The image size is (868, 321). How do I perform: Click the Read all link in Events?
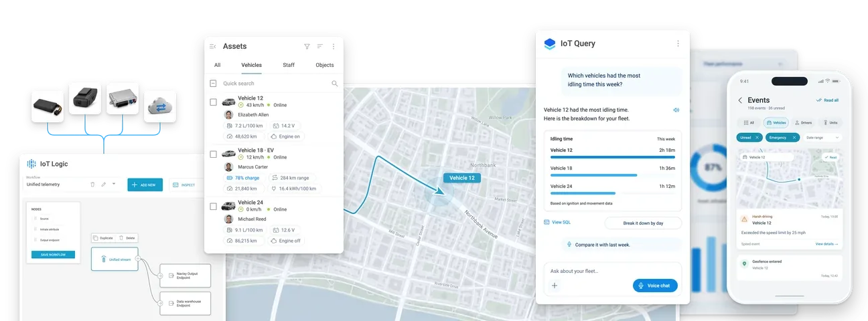(828, 100)
